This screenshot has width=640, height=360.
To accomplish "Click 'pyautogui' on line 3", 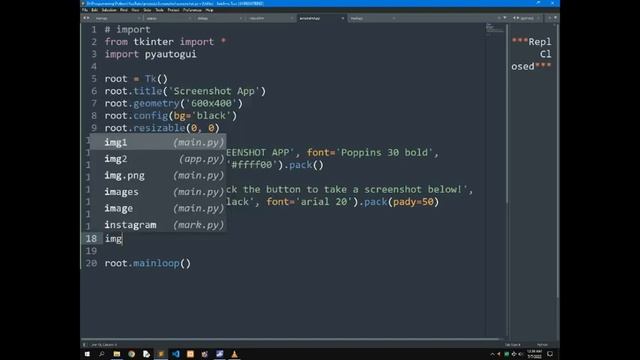I will coord(171,54).
